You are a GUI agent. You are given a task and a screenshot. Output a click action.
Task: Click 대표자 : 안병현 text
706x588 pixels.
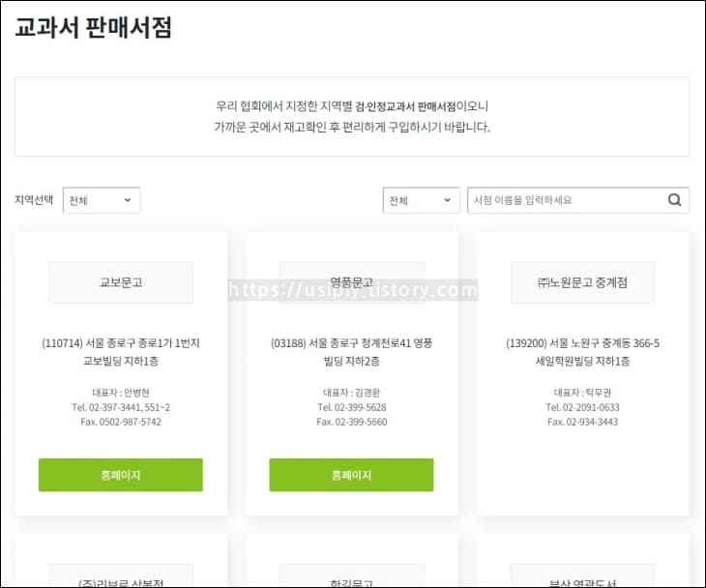tap(121, 393)
